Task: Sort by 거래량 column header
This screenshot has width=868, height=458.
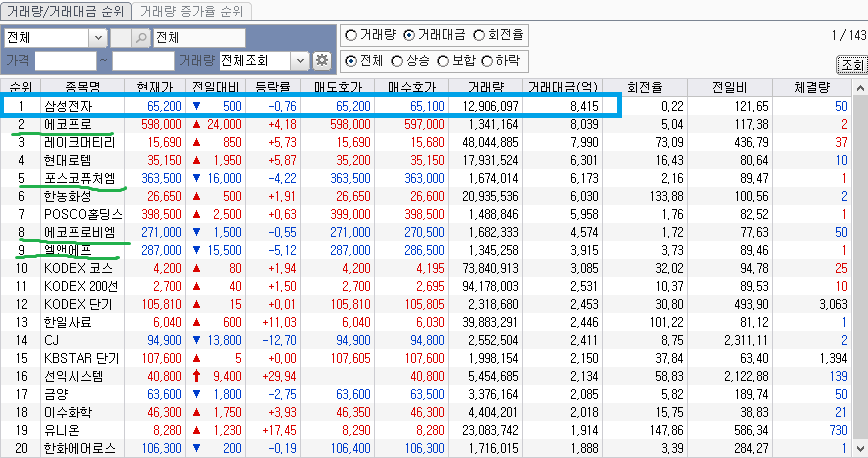Action: [485, 87]
